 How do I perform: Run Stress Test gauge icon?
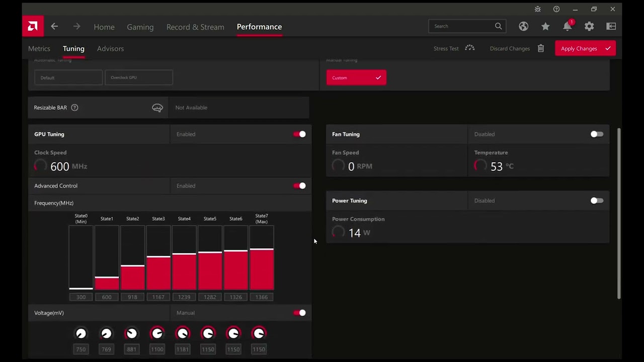coord(469,48)
